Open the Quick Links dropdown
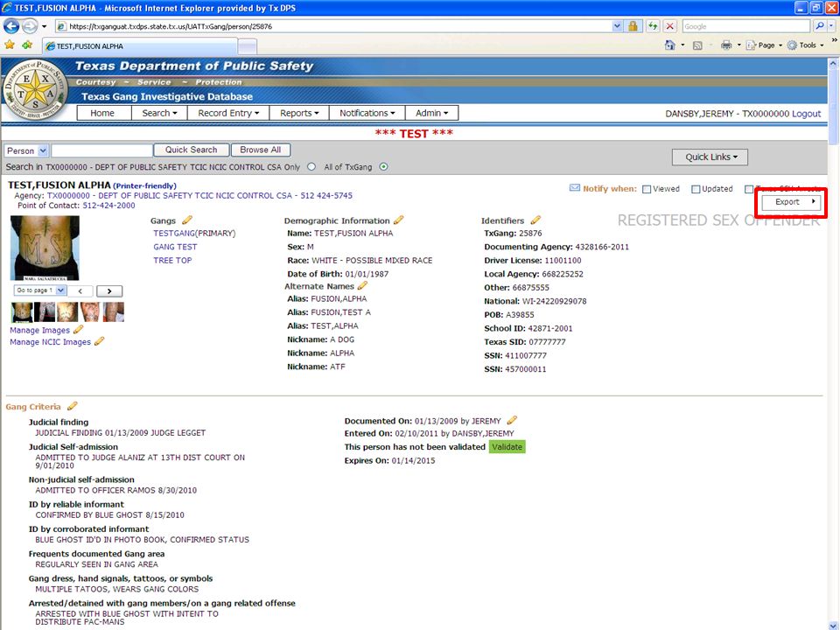The width and height of the screenshot is (840, 630). tap(710, 157)
